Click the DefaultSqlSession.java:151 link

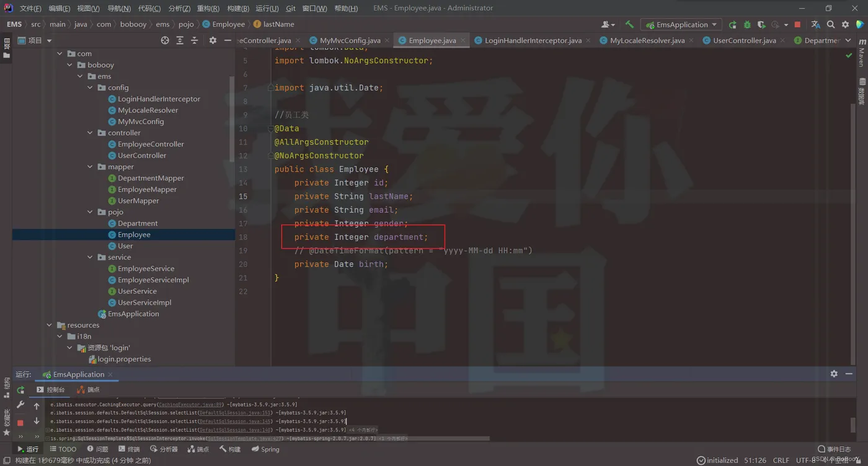click(x=235, y=413)
